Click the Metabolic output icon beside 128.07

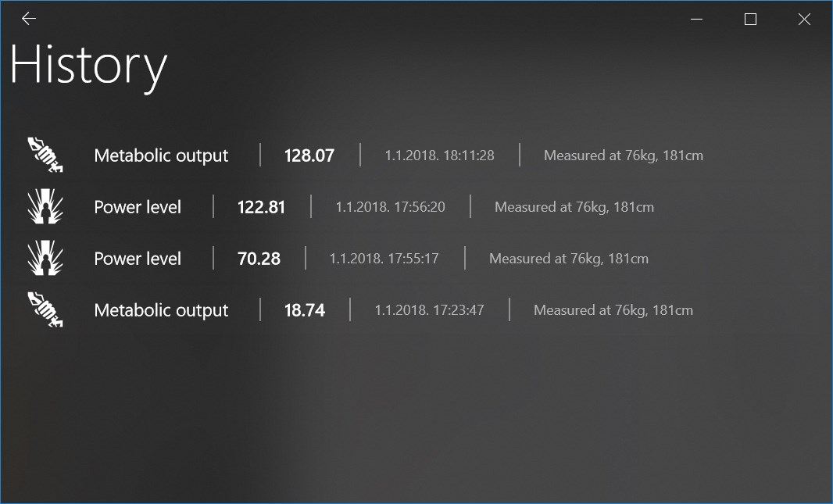45,155
